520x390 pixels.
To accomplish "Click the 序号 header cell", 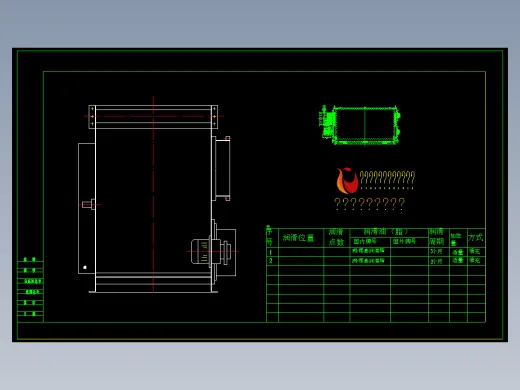I will pos(272,238).
